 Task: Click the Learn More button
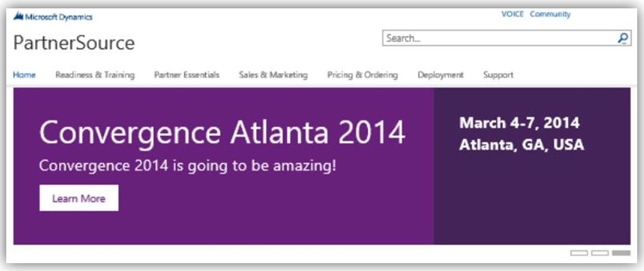point(79,198)
